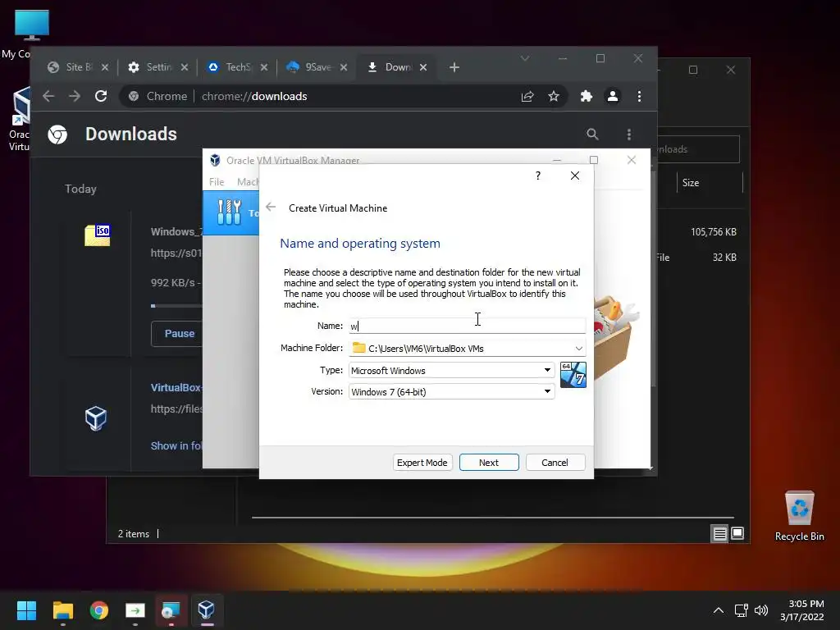Click the VirtualBox installer icon in Chrome downloads
The width and height of the screenshot is (840, 630).
pyautogui.click(x=96, y=418)
